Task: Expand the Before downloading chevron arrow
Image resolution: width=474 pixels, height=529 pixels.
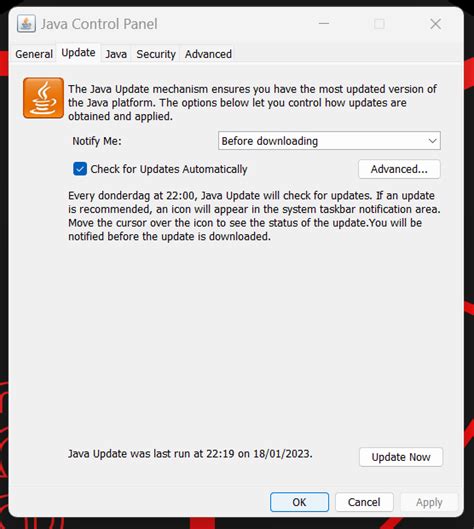Action: [433, 141]
